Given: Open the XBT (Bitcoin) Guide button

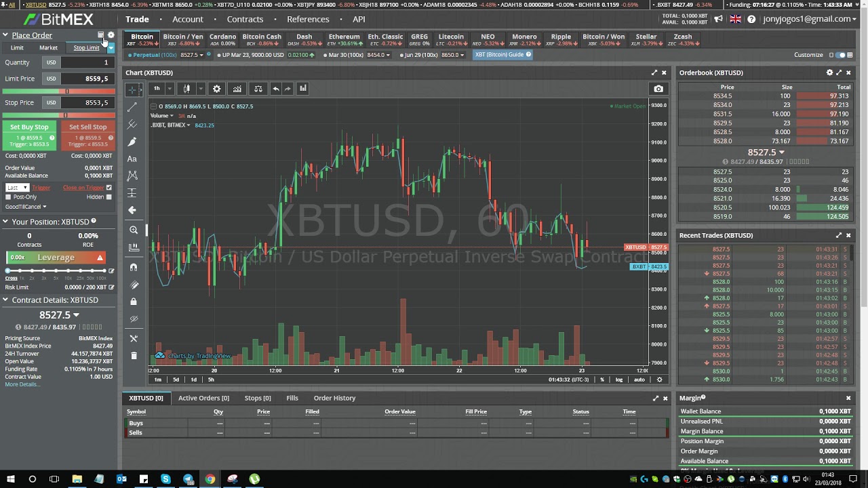Looking at the screenshot, I should [502, 55].
